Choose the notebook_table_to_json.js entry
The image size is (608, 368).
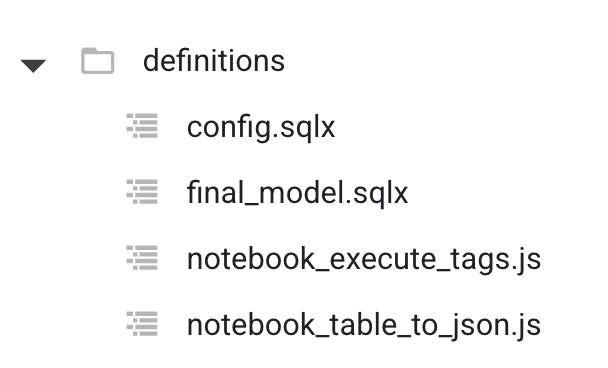tap(364, 325)
